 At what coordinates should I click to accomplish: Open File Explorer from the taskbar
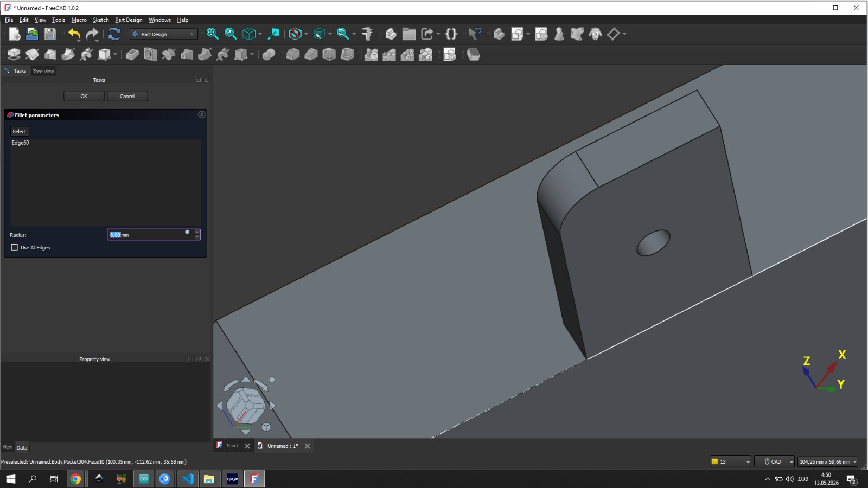(209, 479)
